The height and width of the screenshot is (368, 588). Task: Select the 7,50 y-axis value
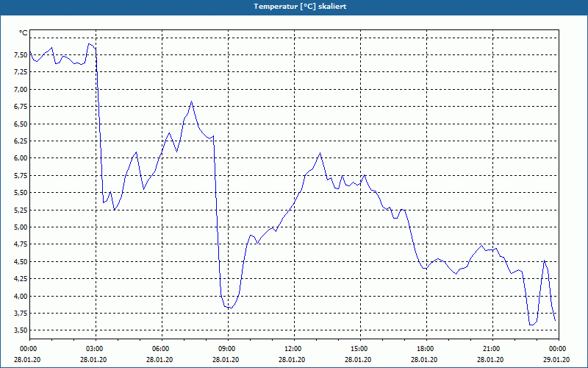point(21,55)
